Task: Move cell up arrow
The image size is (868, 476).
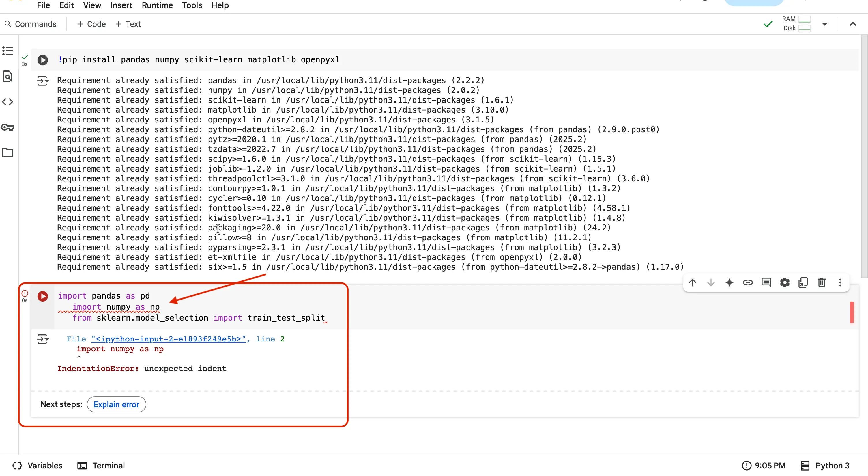Action: pyautogui.click(x=693, y=282)
